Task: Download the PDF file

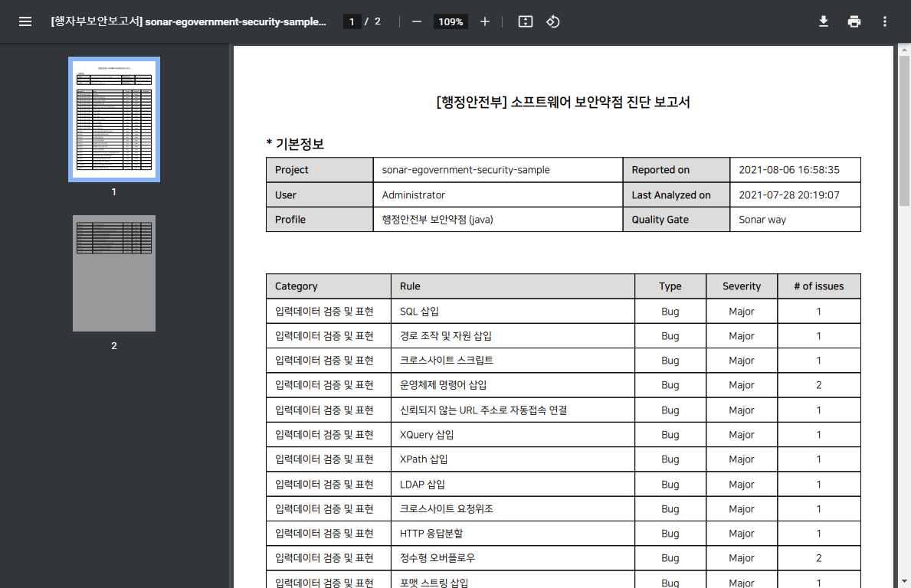Action: [823, 21]
